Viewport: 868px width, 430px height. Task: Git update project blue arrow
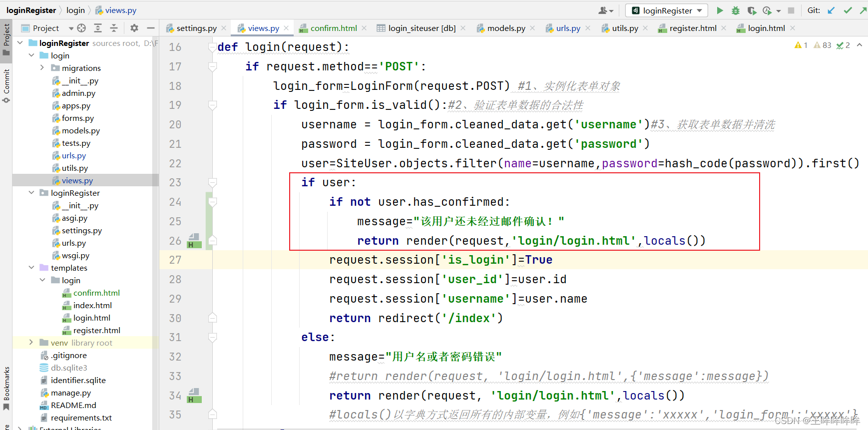[831, 10]
